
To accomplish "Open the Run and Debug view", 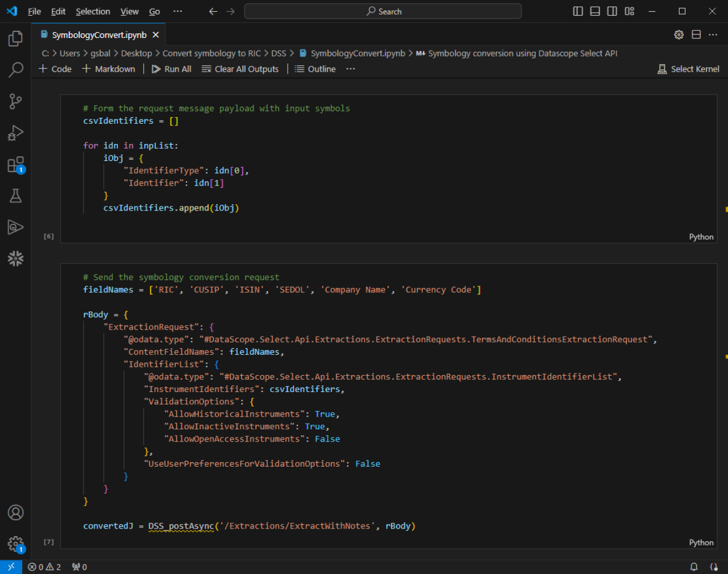I will click(16, 133).
